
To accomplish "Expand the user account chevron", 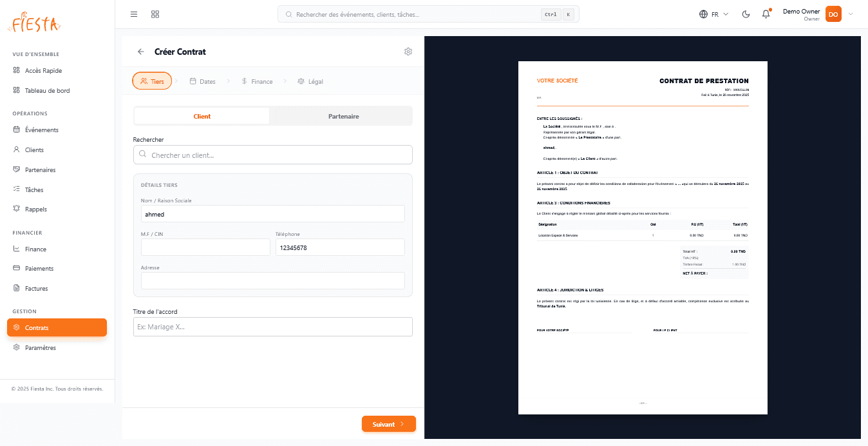I will point(851,14).
